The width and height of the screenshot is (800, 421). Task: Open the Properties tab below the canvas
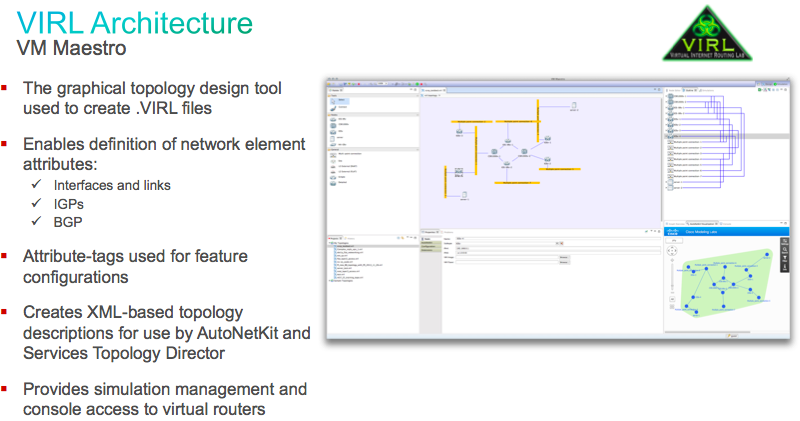(x=430, y=232)
